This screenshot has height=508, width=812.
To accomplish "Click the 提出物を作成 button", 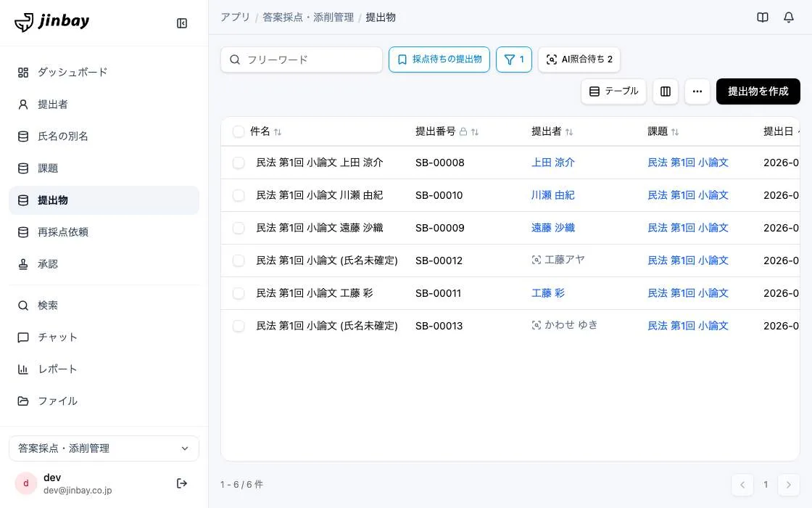I will pos(758,91).
